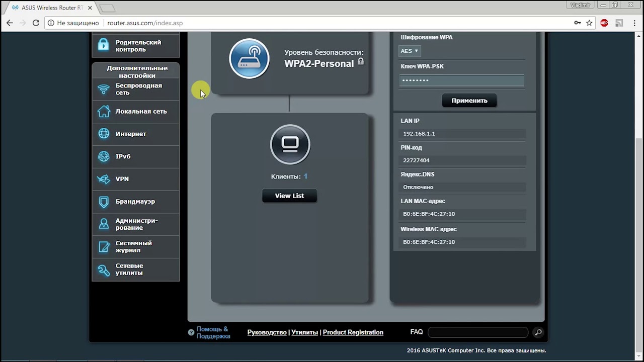Reload the router page
This screenshot has height=362, width=644.
(x=36, y=23)
